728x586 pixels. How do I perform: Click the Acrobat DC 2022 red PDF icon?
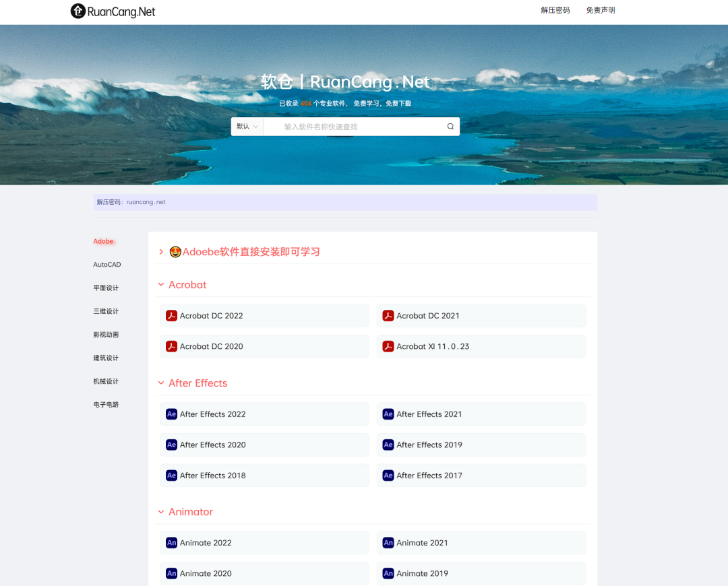[171, 315]
